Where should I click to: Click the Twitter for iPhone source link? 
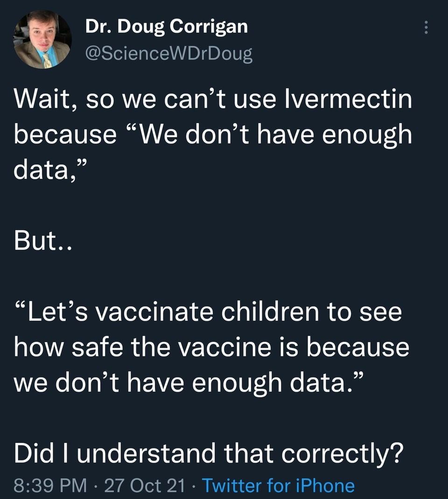click(x=278, y=485)
